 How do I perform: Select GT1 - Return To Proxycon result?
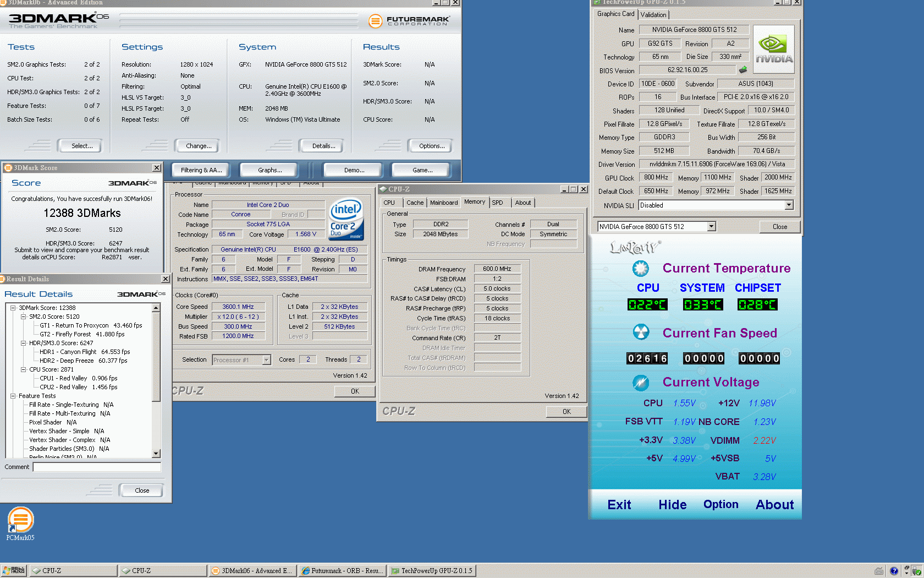91,325
